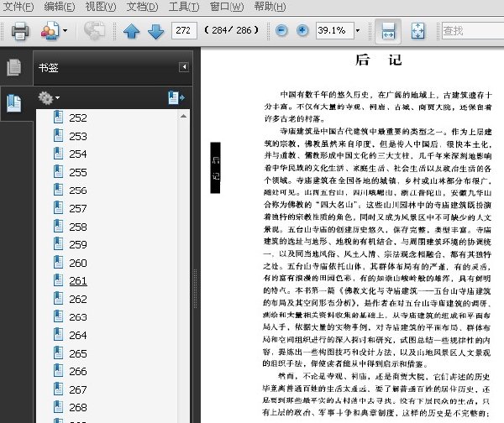The image size is (504, 423).
Task: Select bookmark 268
Action: [78, 408]
